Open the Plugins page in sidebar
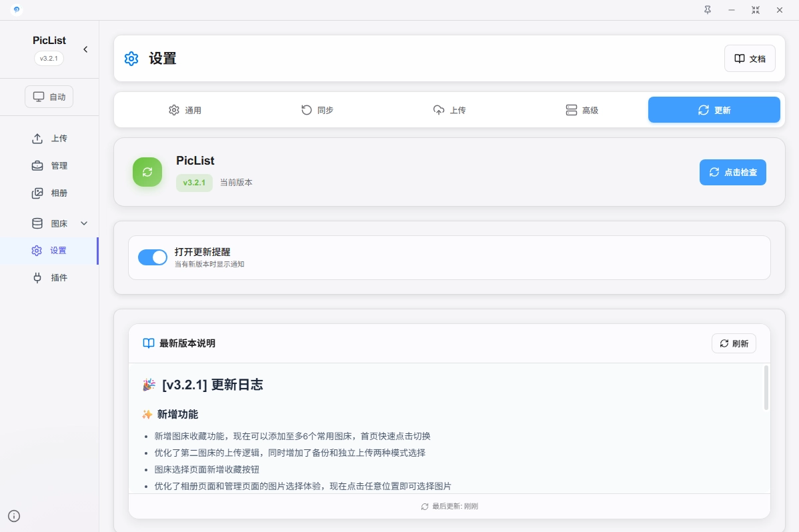799x532 pixels. [50, 278]
